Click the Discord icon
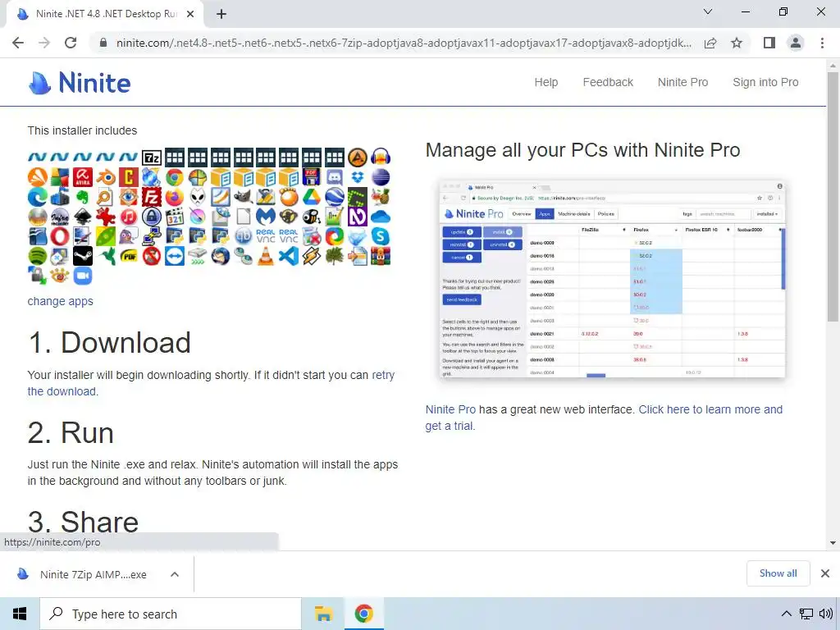The width and height of the screenshot is (840, 630). click(x=335, y=177)
